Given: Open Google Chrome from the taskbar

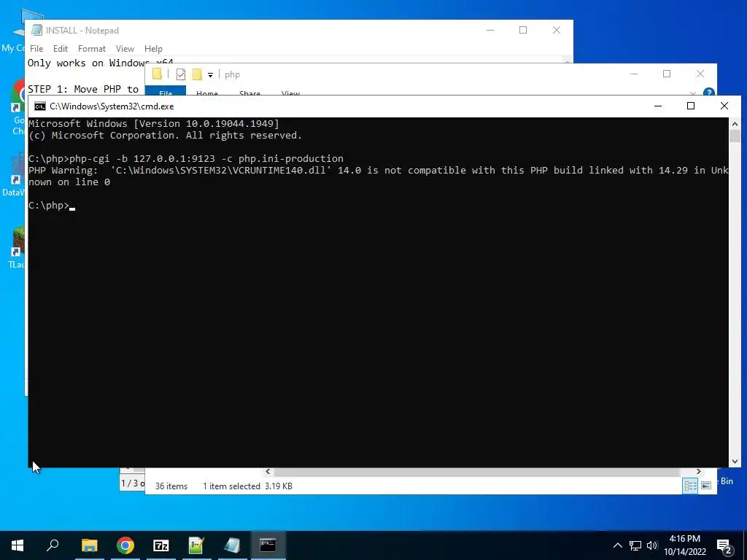Looking at the screenshot, I should point(125,545).
